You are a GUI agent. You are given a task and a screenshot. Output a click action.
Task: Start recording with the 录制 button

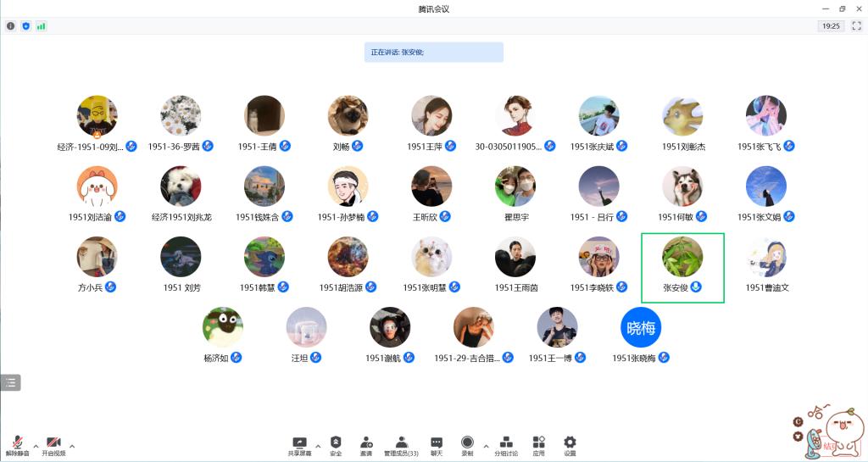[x=467, y=444]
